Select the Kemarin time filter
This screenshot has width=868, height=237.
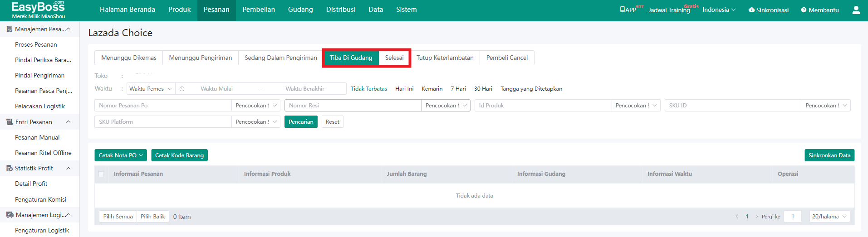coord(432,89)
